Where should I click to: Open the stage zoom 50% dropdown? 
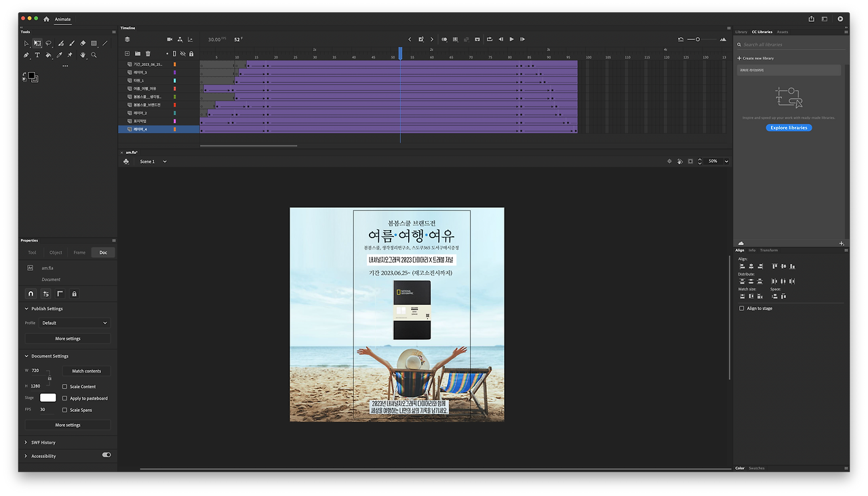(x=717, y=161)
